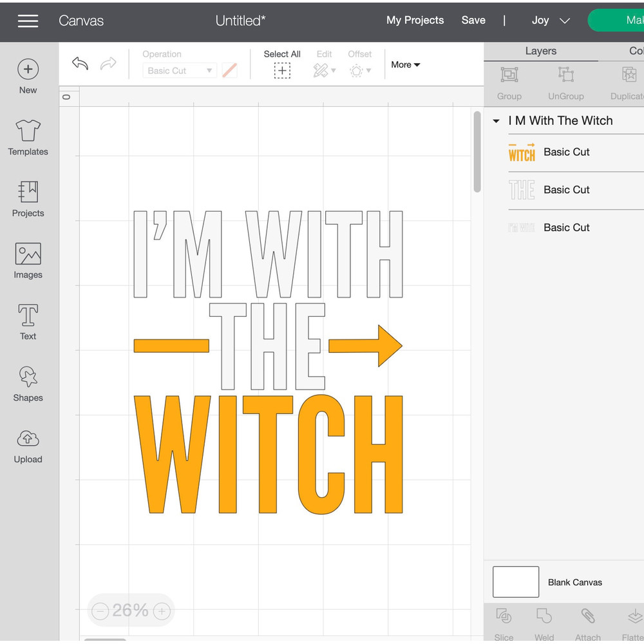Save the current project
The width and height of the screenshot is (644, 644).
(x=473, y=20)
